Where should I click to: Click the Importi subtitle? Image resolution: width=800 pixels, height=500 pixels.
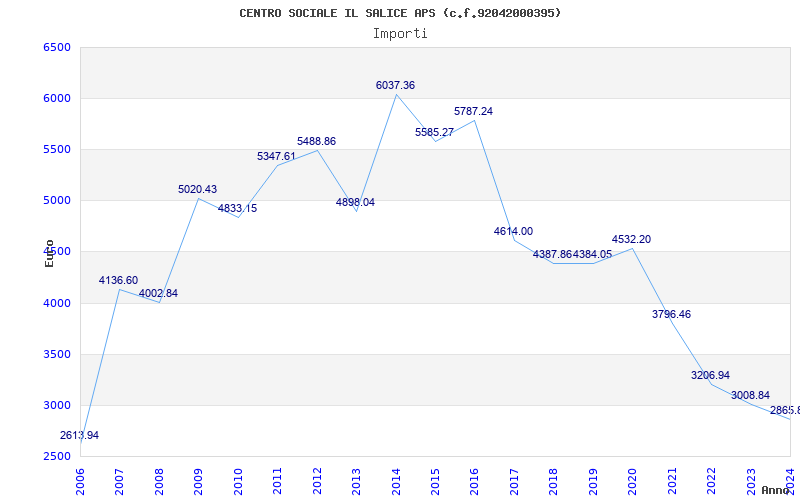point(400,34)
